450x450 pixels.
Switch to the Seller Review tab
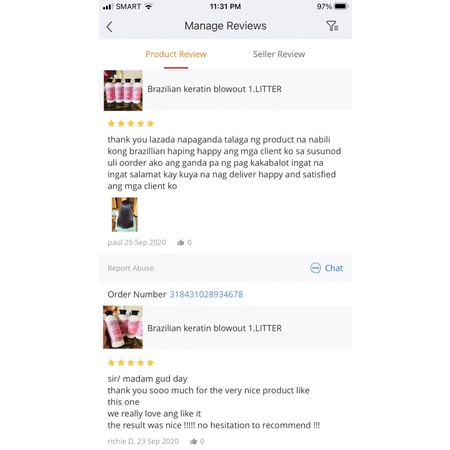point(279,54)
